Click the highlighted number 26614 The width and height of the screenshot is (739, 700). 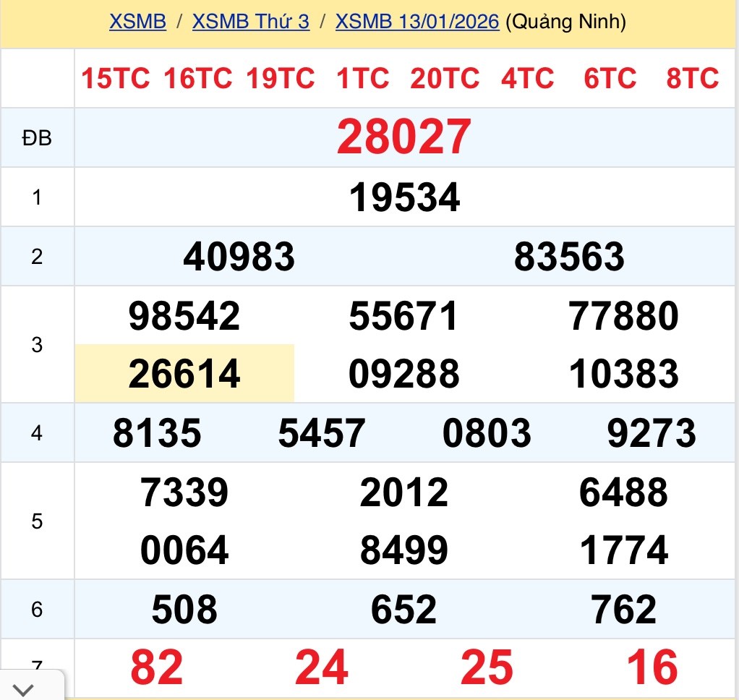(184, 374)
